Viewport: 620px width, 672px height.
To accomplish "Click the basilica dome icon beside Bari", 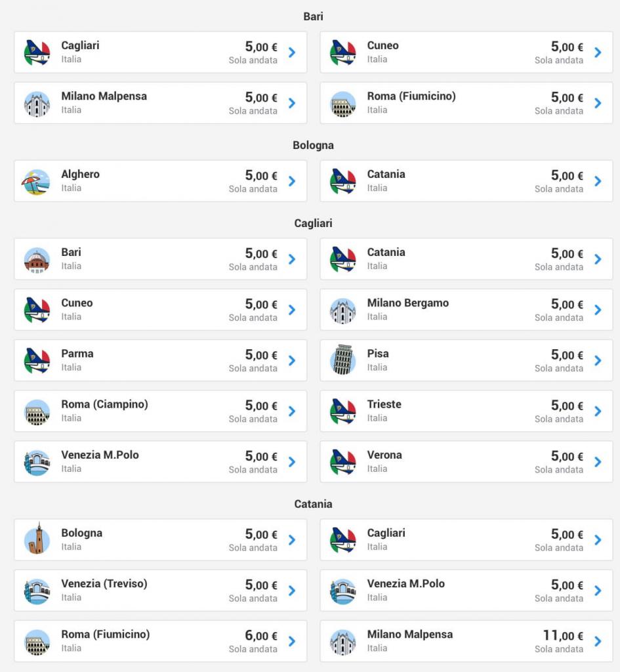I will [37, 259].
